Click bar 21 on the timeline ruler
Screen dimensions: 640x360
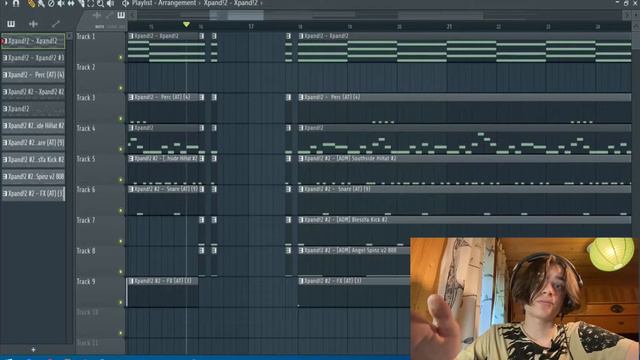click(x=449, y=27)
